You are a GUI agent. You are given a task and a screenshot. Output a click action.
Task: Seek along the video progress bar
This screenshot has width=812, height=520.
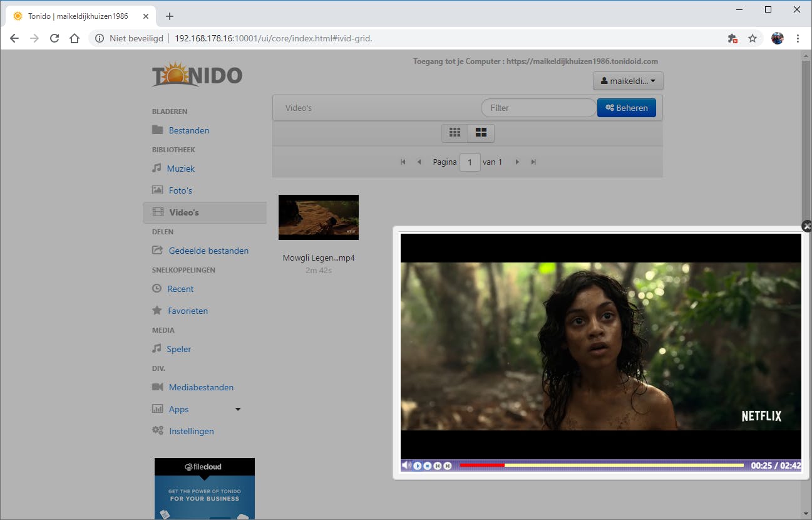[x=602, y=465]
